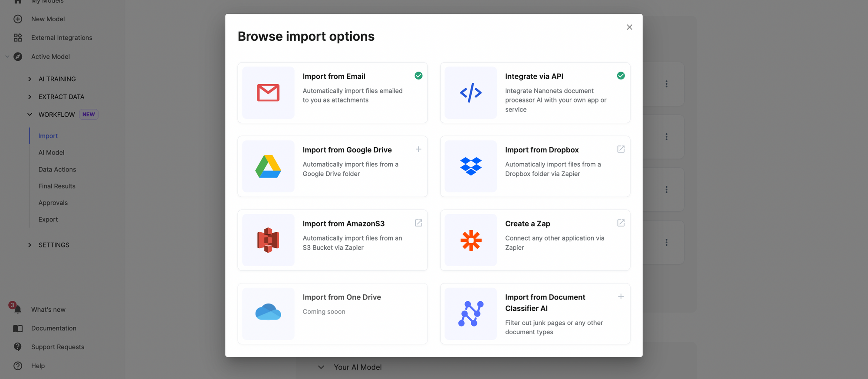Click the Google Drive logo icon
Screen dimensions: 868x379
268,166
